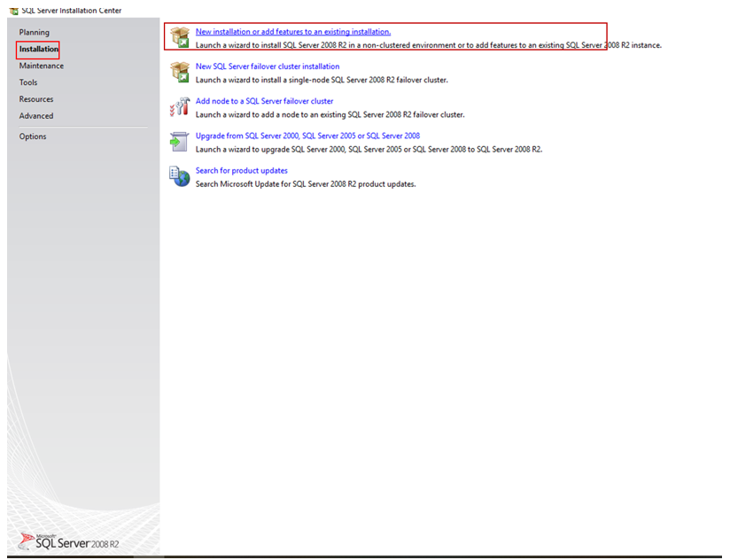This screenshot has height=560, width=730.
Task: Click the text 'Launch a wizard to upgrade SQL Server 2000, SQL Server 2005 or SQL Server 2008'
Action: [331, 150]
